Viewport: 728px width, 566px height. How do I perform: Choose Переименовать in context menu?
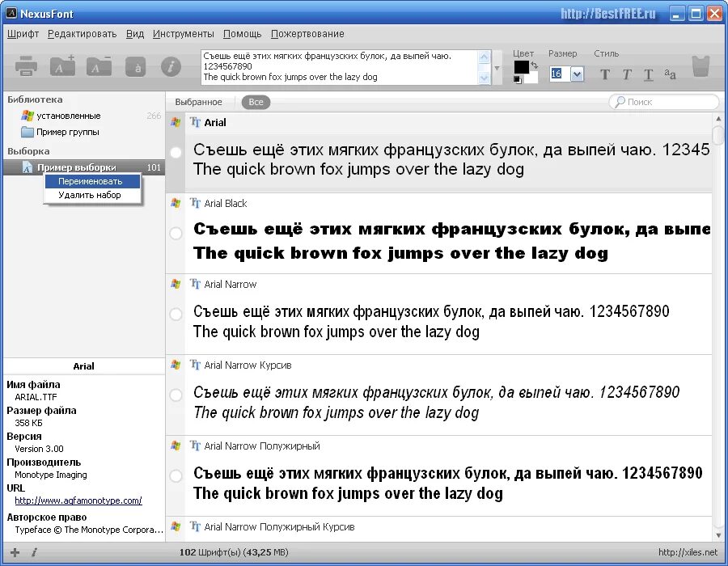[x=92, y=181]
